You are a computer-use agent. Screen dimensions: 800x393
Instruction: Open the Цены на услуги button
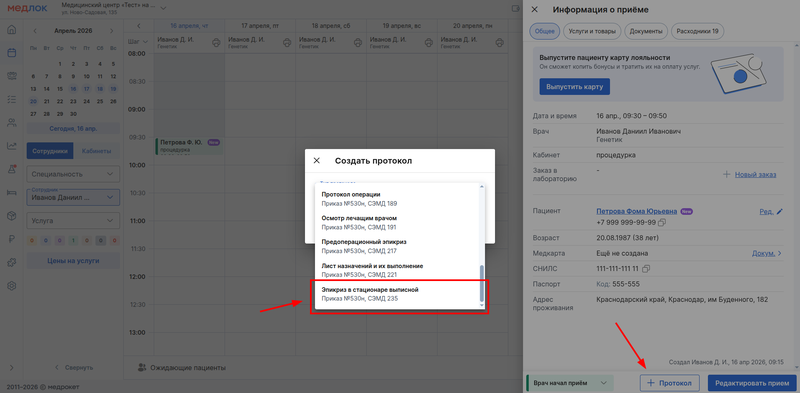(73, 261)
